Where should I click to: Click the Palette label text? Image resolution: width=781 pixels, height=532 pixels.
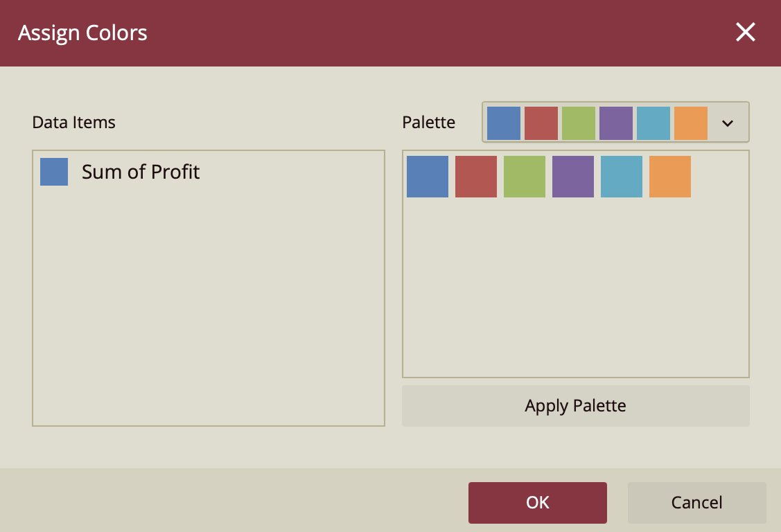(x=429, y=123)
